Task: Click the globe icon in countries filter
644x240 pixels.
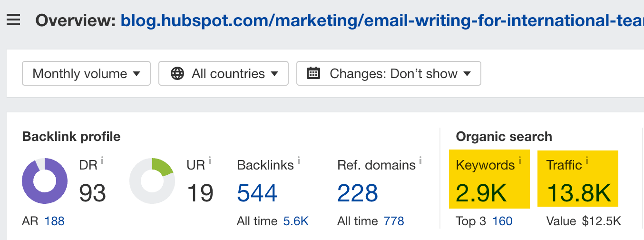Action: pos(177,73)
